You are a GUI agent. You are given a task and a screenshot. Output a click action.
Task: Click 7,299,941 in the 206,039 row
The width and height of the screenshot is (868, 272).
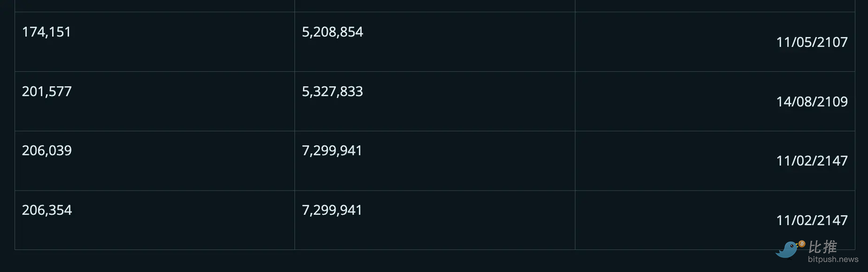332,151
